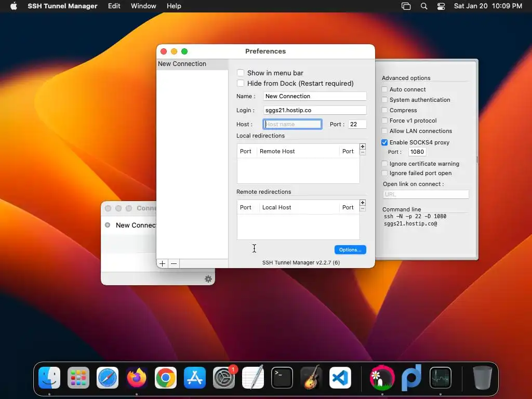Viewport: 532px width, 399px height.
Task: Click the SOCKS4 proxy Port field 1080
Action: pos(417,152)
